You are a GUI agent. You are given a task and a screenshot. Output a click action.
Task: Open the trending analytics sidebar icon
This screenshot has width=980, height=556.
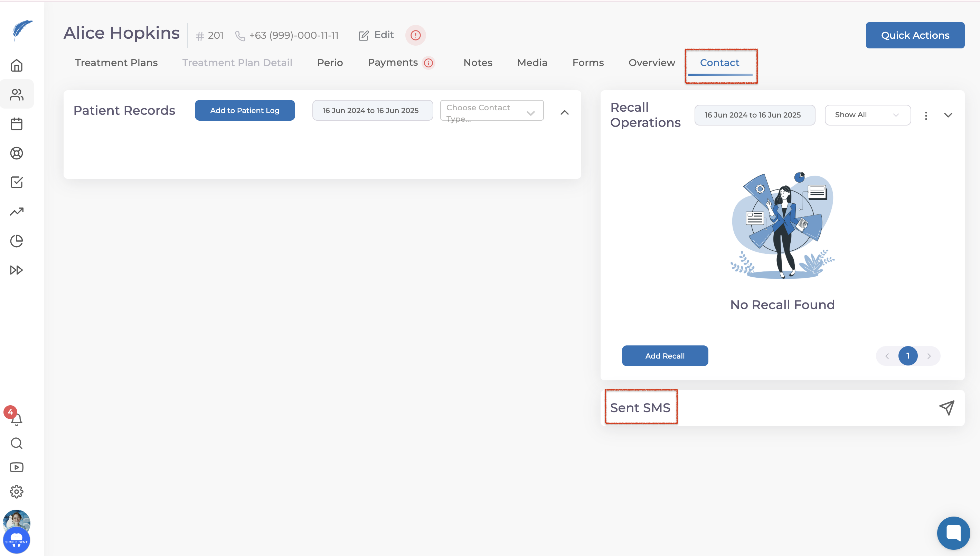(16, 212)
